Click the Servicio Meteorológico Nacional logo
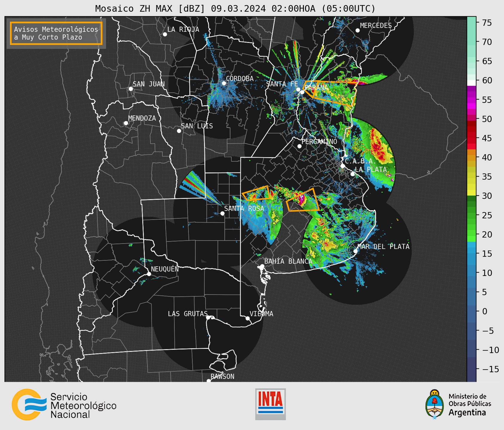 coord(64,405)
